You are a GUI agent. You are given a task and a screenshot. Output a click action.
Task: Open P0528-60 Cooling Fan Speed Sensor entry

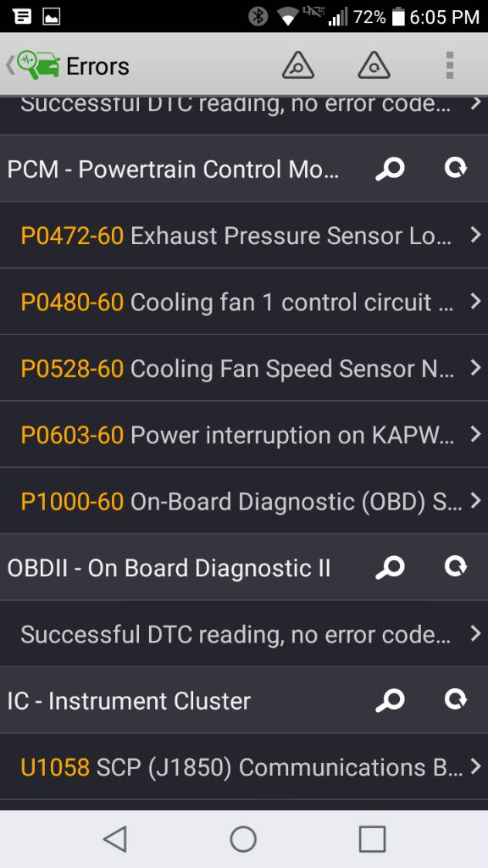click(244, 368)
